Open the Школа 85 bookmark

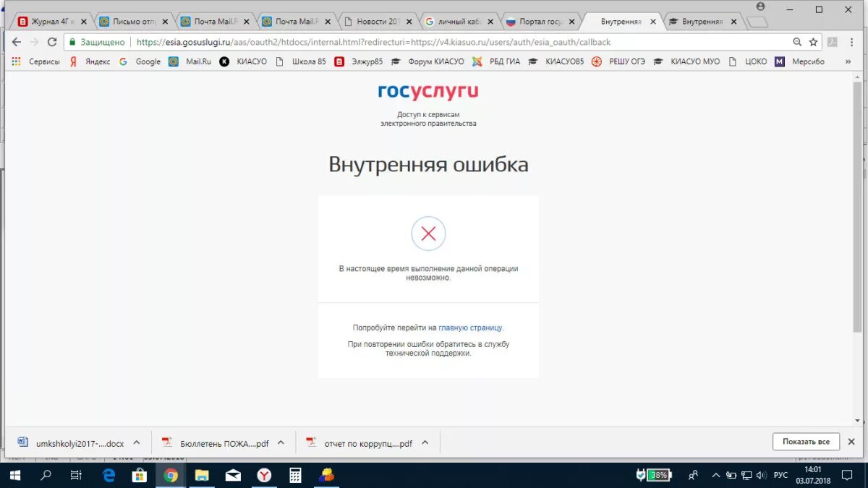(300, 61)
